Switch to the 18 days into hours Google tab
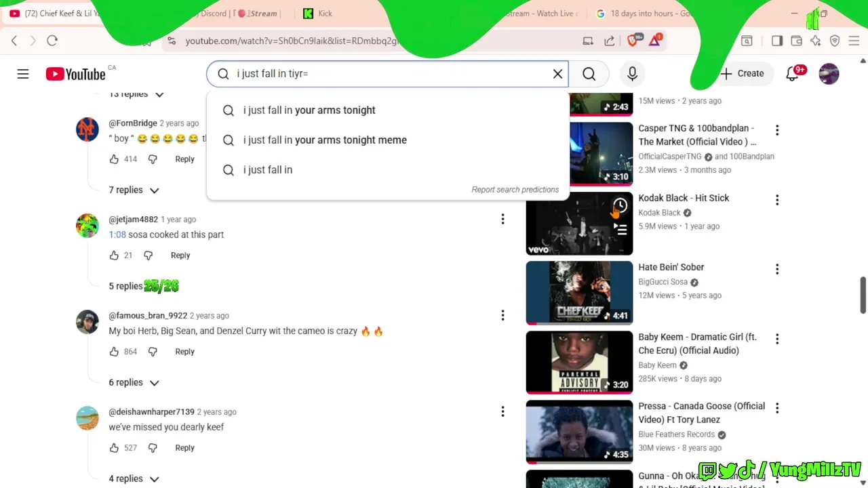This screenshot has height=488, width=868. click(x=644, y=14)
